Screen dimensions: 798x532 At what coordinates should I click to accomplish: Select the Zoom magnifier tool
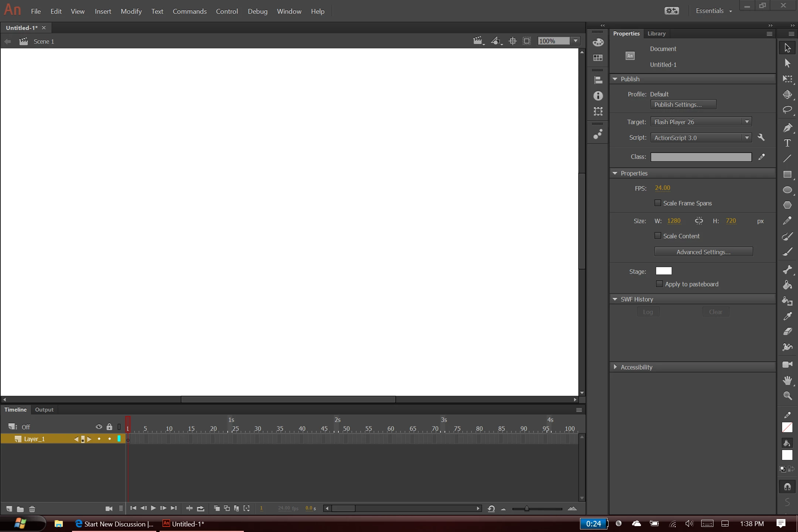(x=787, y=396)
